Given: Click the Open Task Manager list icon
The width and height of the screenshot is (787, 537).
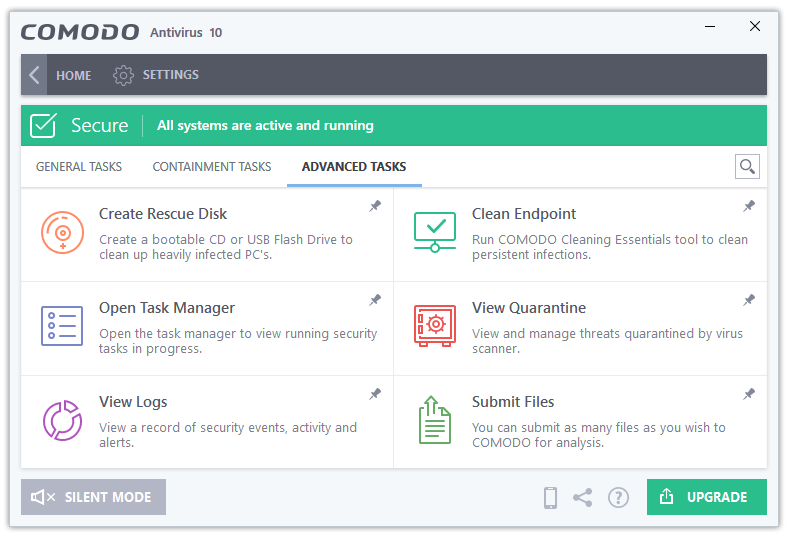Looking at the screenshot, I should 62,326.
